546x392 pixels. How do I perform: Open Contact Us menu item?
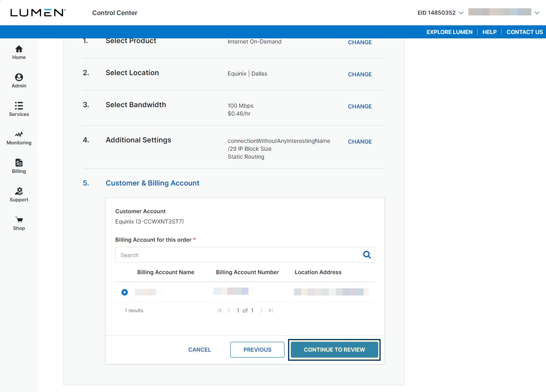tap(525, 32)
